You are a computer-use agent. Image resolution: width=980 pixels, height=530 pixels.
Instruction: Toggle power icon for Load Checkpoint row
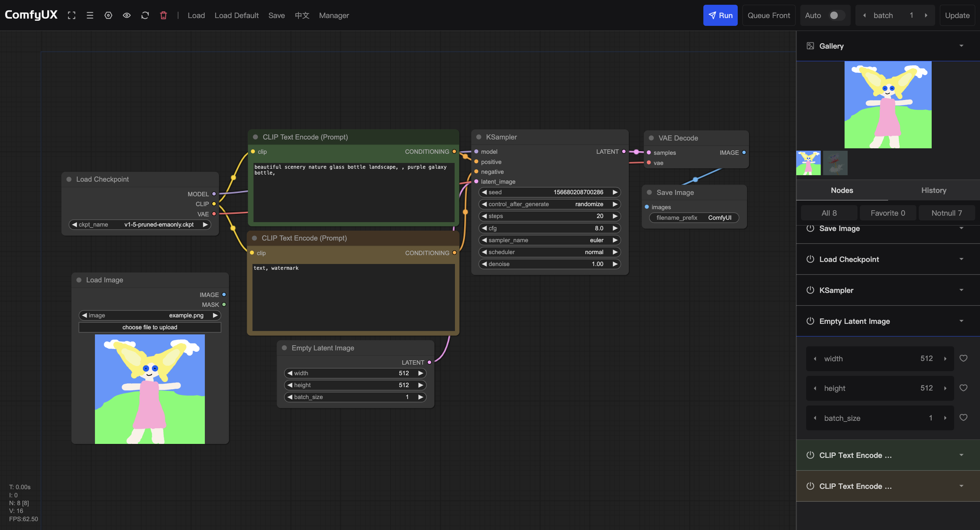[x=810, y=259]
